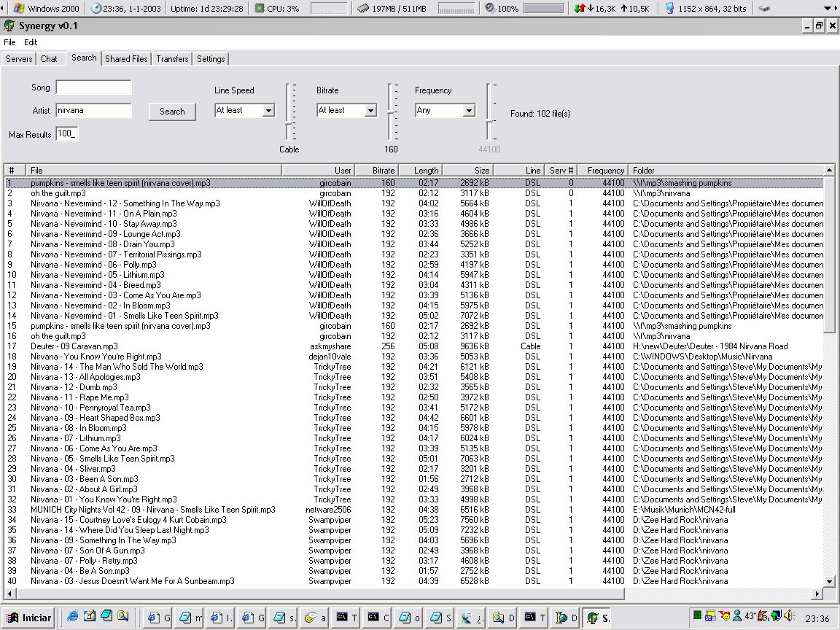This screenshot has height=630, width=840.
Task: Select 'Nirvana - 09 - Heart Shaped Box.mp3'
Action: 414,418
